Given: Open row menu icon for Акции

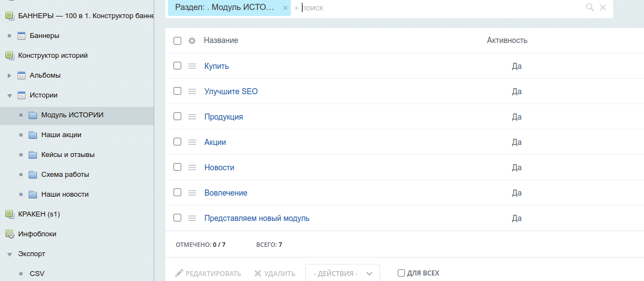Looking at the screenshot, I should click(x=192, y=142).
